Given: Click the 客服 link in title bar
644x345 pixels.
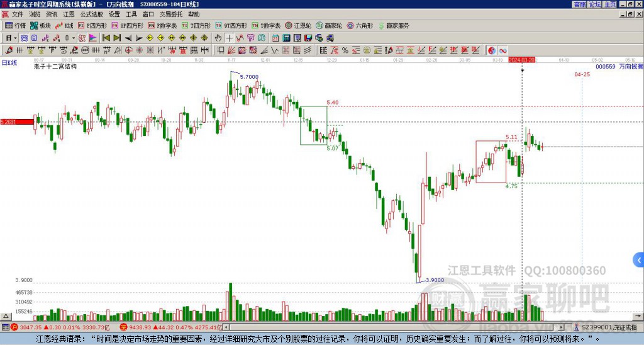Looking at the screenshot, I should (579, 4).
